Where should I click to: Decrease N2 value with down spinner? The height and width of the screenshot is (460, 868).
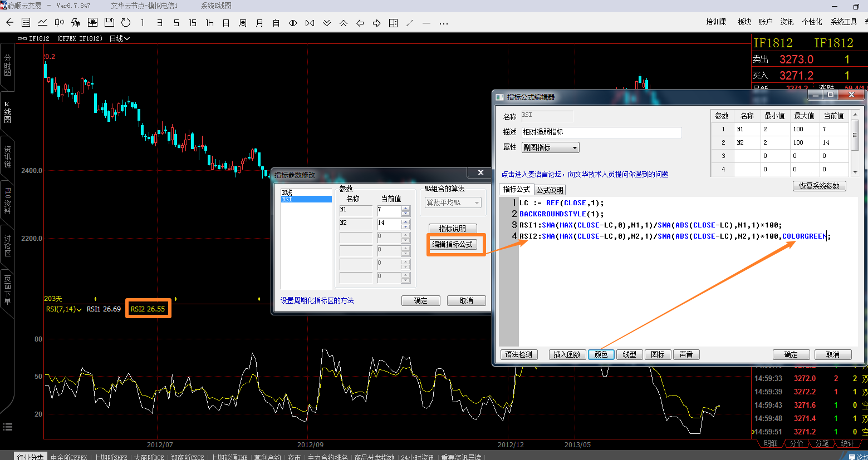pyautogui.click(x=405, y=227)
